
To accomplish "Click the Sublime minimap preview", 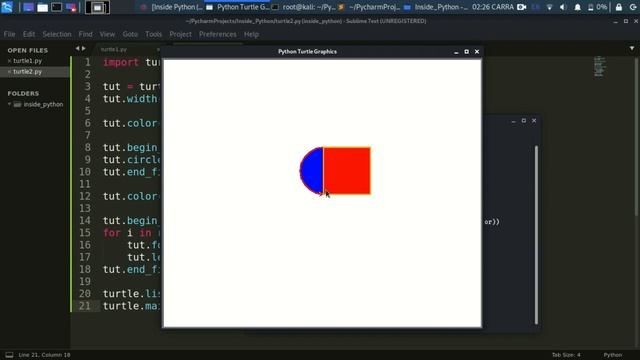I will coord(599,67).
